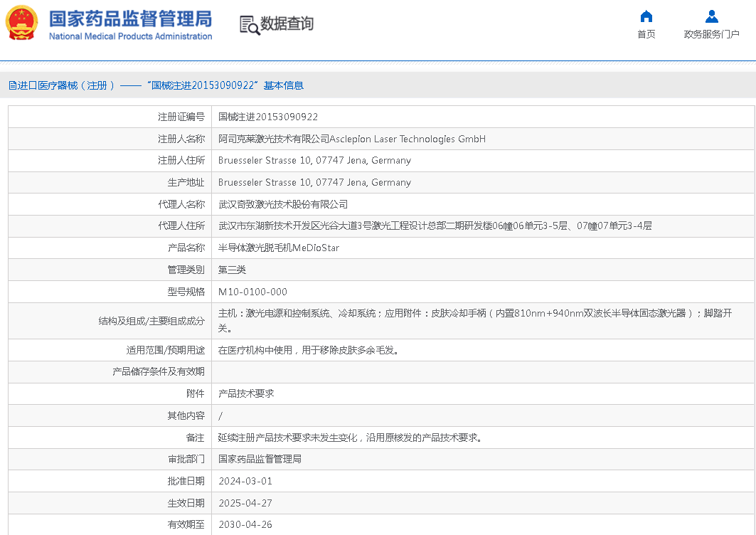Click the 批准日期 row label
756x535 pixels.
pyautogui.click(x=186, y=481)
